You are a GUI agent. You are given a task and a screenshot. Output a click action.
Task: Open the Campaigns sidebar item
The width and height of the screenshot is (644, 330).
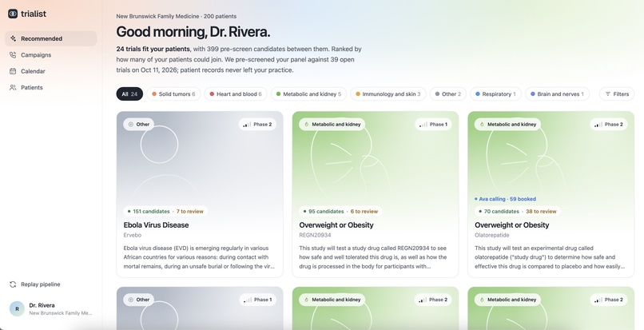[51, 54]
